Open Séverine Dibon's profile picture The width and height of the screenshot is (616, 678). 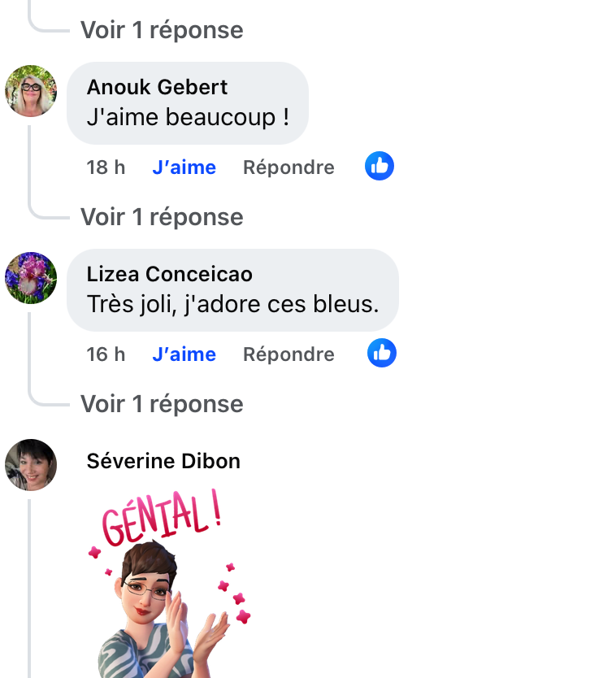pyautogui.click(x=31, y=465)
